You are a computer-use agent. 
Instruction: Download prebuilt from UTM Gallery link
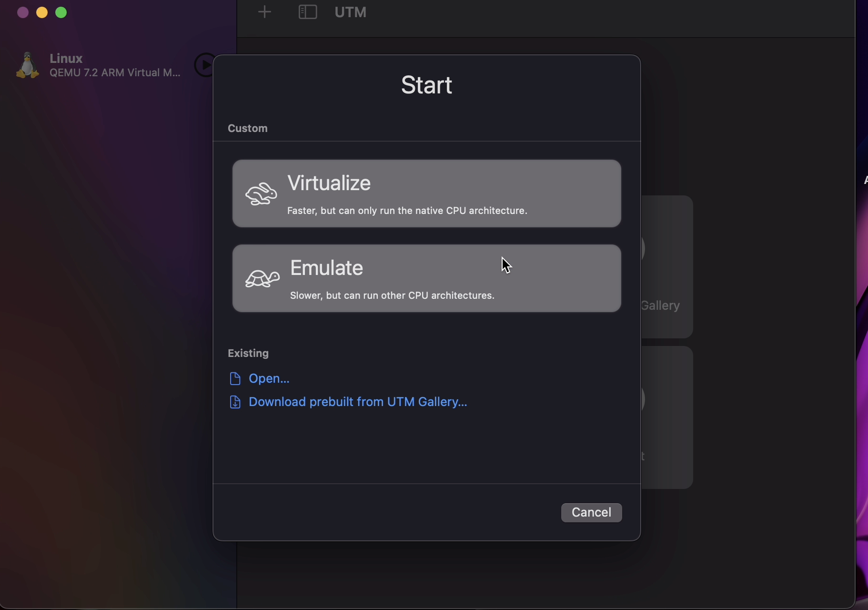click(x=358, y=402)
